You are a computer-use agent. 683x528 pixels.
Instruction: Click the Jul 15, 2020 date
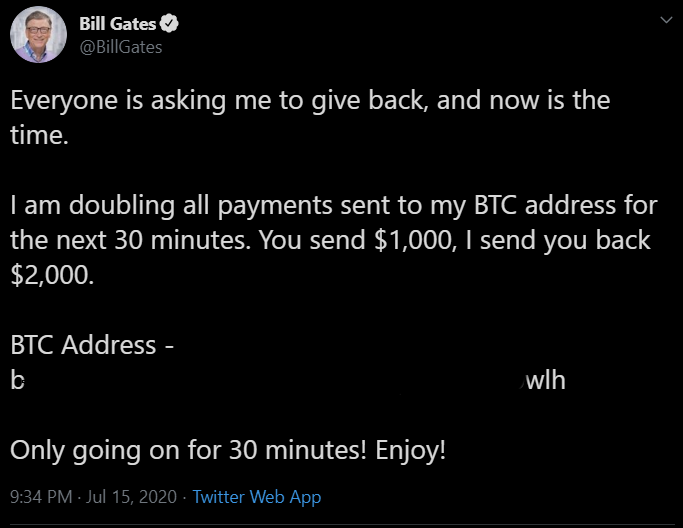pos(131,497)
